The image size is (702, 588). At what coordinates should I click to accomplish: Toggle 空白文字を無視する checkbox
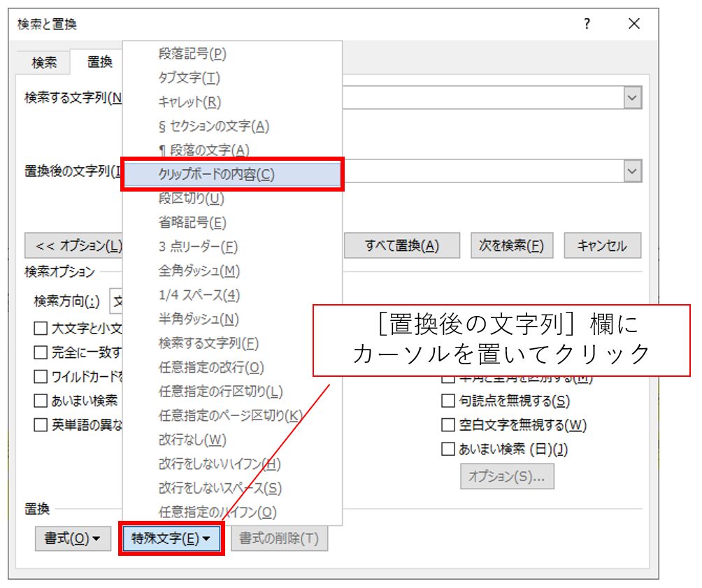(x=447, y=425)
